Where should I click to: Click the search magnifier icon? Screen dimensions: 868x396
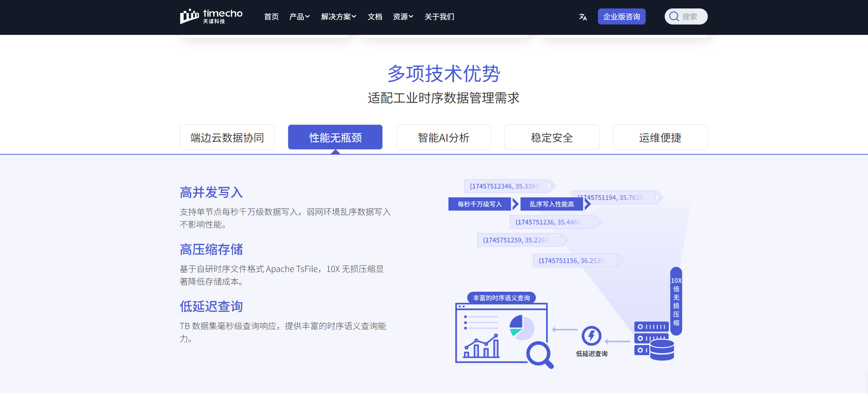point(674,17)
